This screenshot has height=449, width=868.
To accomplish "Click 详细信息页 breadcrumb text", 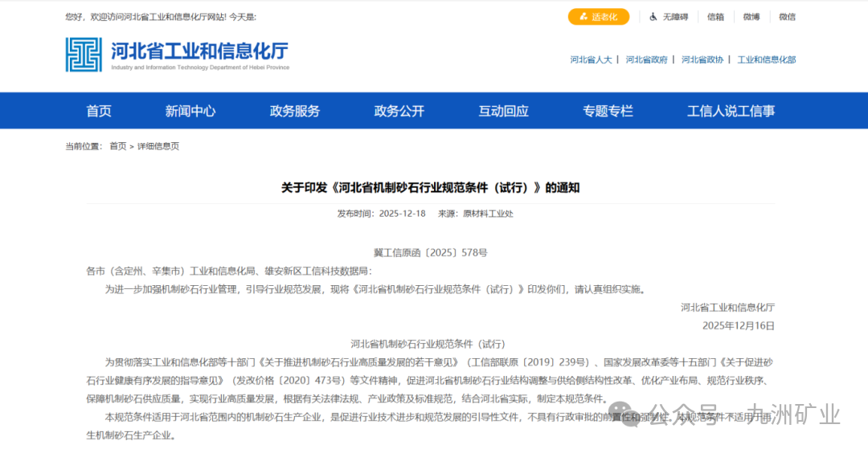I will tap(158, 146).
